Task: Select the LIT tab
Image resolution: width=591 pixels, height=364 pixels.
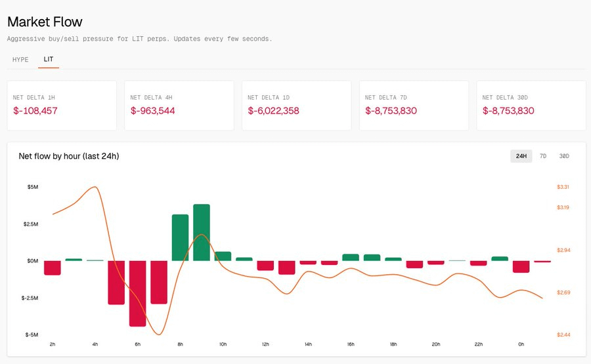Action: [x=49, y=60]
